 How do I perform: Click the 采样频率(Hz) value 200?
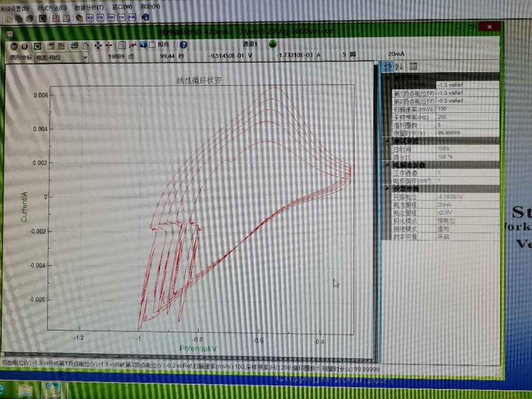468,117
